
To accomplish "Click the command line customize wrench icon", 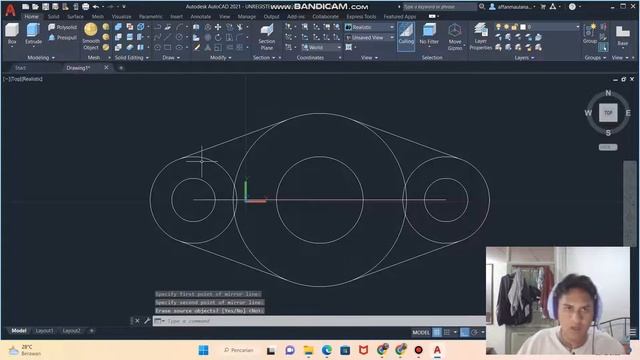I will [x=147, y=321].
